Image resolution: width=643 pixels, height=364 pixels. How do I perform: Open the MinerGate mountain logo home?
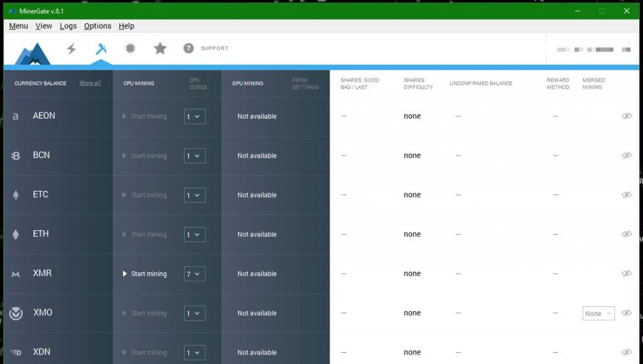click(x=33, y=54)
